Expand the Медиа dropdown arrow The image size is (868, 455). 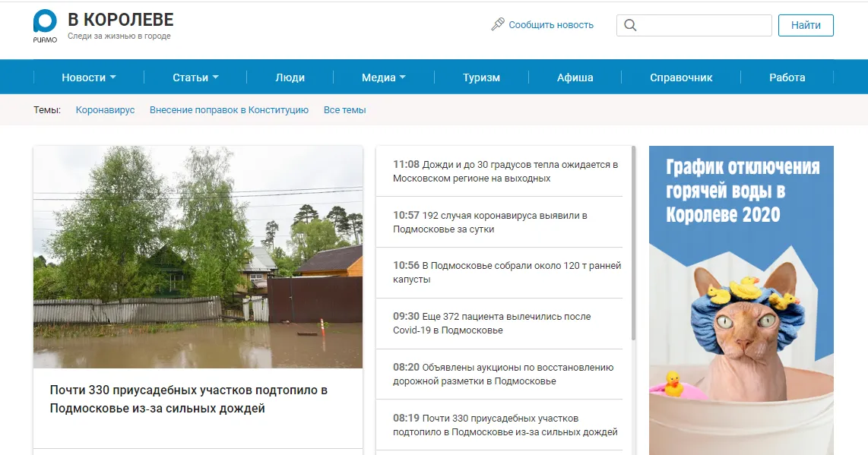pyautogui.click(x=402, y=77)
